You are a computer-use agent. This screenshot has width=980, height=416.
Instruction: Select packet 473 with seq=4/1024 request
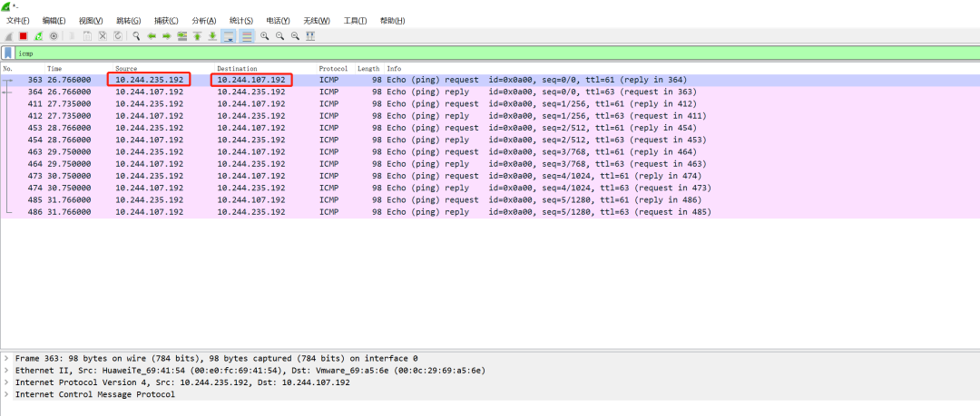point(490,176)
